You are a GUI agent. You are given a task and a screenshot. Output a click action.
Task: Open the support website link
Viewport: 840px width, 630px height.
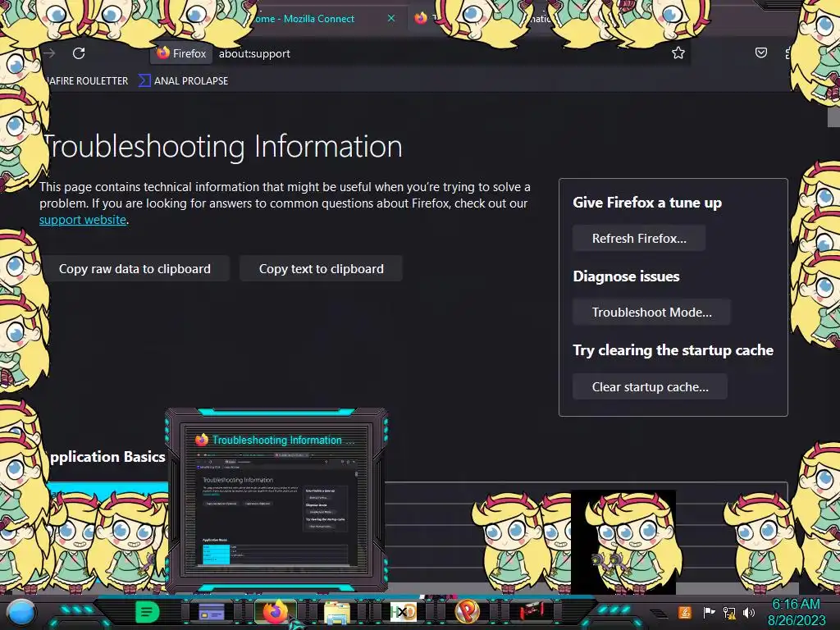click(x=83, y=220)
